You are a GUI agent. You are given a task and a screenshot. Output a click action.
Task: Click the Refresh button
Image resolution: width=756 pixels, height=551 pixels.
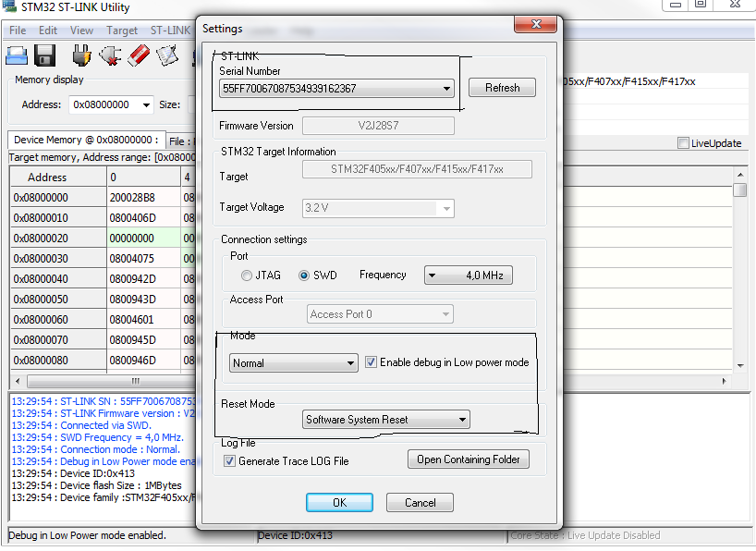[502, 87]
